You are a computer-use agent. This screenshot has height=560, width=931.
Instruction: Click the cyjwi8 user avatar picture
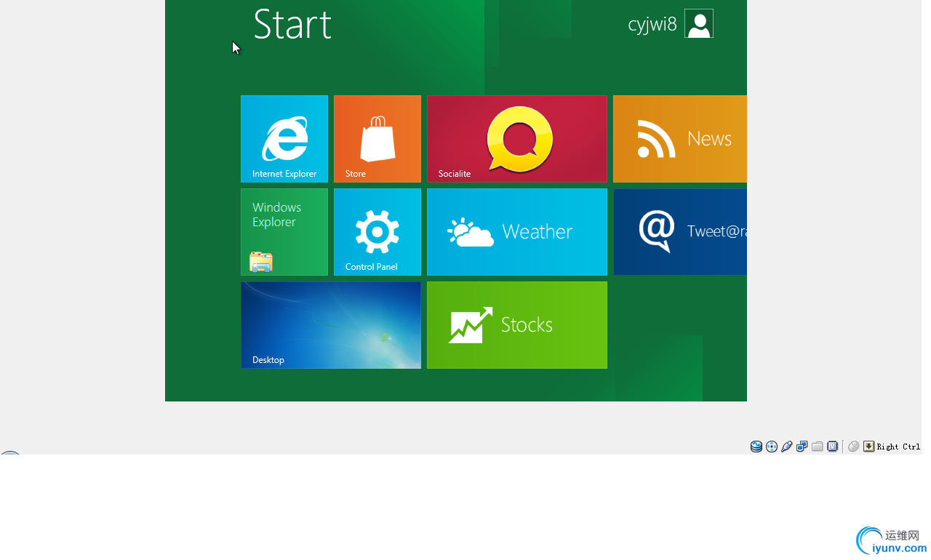coord(699,23)
